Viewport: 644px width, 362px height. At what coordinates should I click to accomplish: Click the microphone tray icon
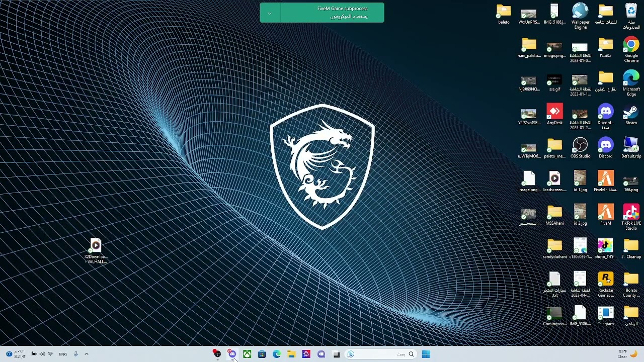[x=75, y=354]
